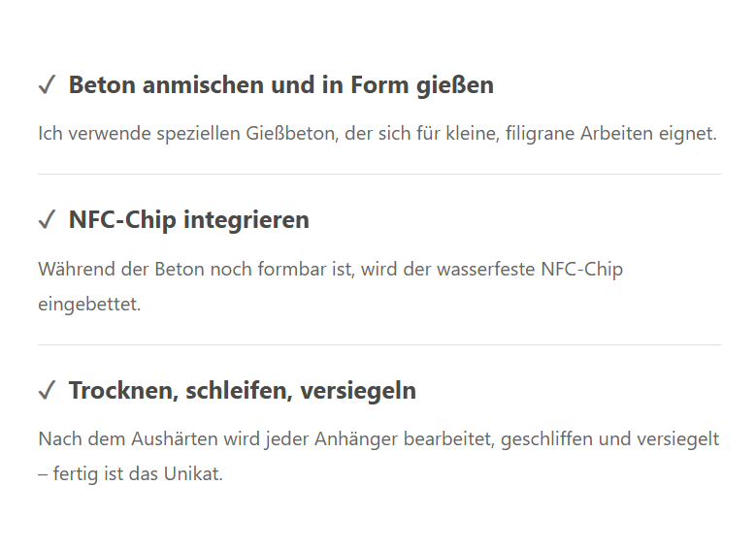Click the divider line above "NFC-Chip integrieren"
This screenshot has height=550, width=756.
click(379, 175)
